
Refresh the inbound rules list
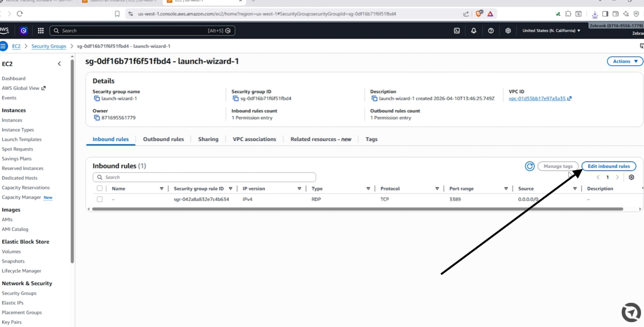pos(530,166)
